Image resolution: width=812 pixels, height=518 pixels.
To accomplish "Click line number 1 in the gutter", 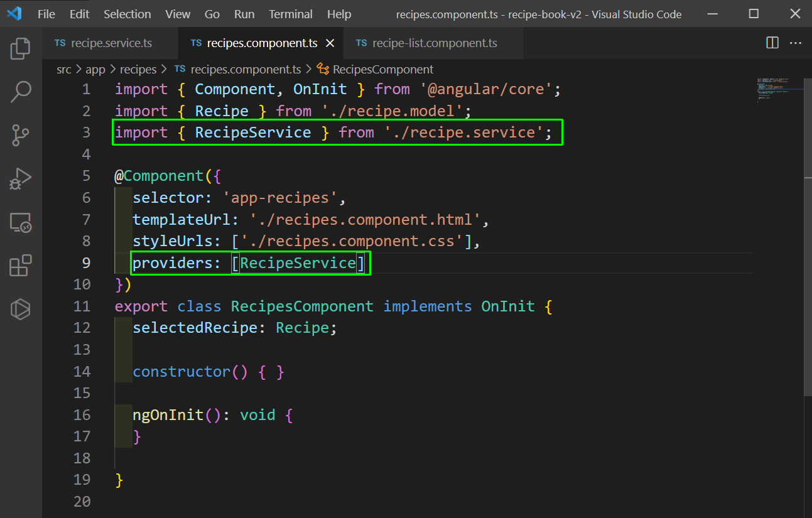I will pyautogui.click(x=86, y=89).
